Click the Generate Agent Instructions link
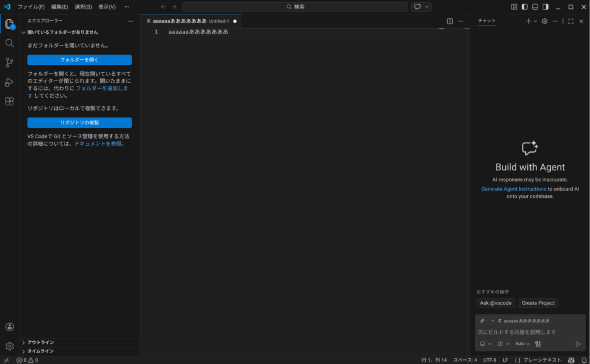This screenshot has width=590, height=364. coord(513,189)
